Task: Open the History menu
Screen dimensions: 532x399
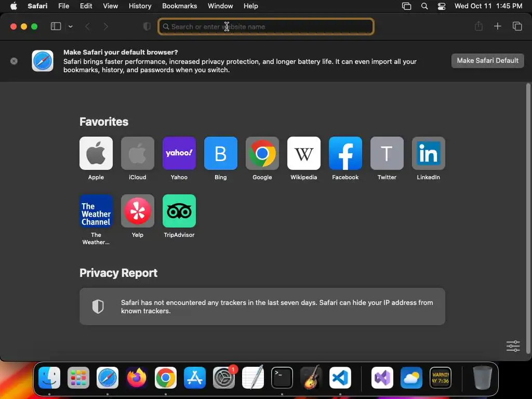Action: (140, 6)
